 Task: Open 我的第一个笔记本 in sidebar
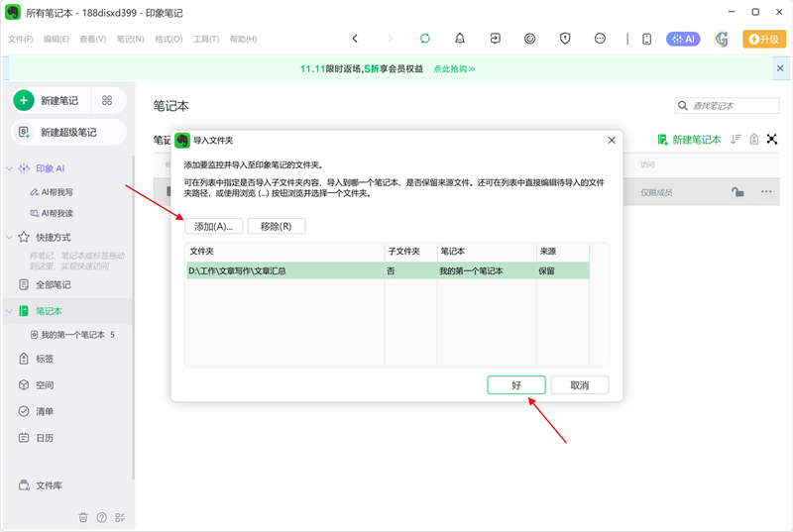tap(72, 335)
